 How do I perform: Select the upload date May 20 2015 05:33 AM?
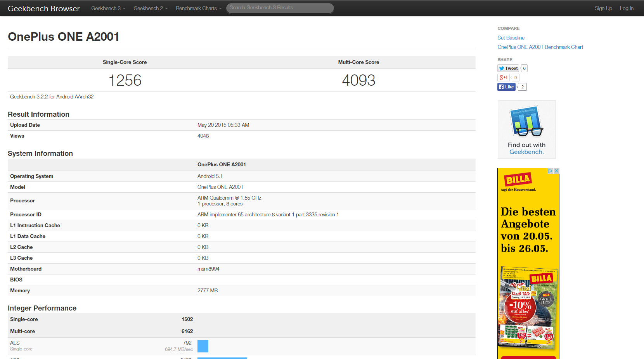coord(223,125)
